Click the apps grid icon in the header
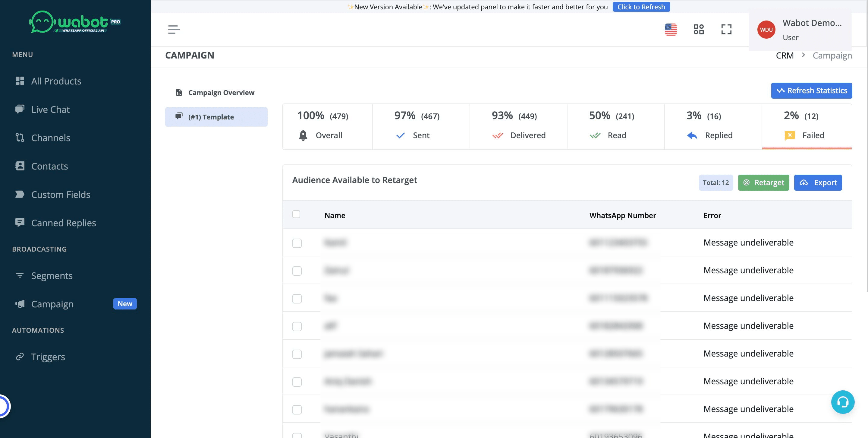Viewport: 868px width, 438px height. tap(699, 29)
